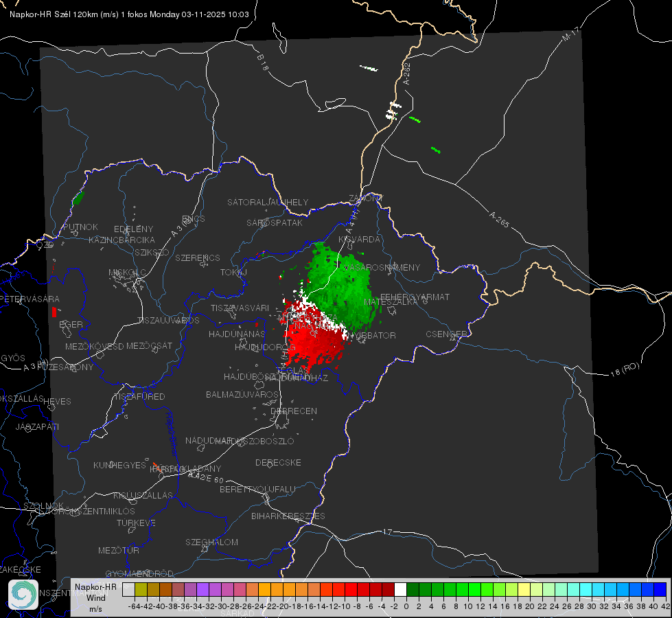Click the B 18 road label
Image resolution: width=672 pixels, height=618 pixels.
coord(263,62)
